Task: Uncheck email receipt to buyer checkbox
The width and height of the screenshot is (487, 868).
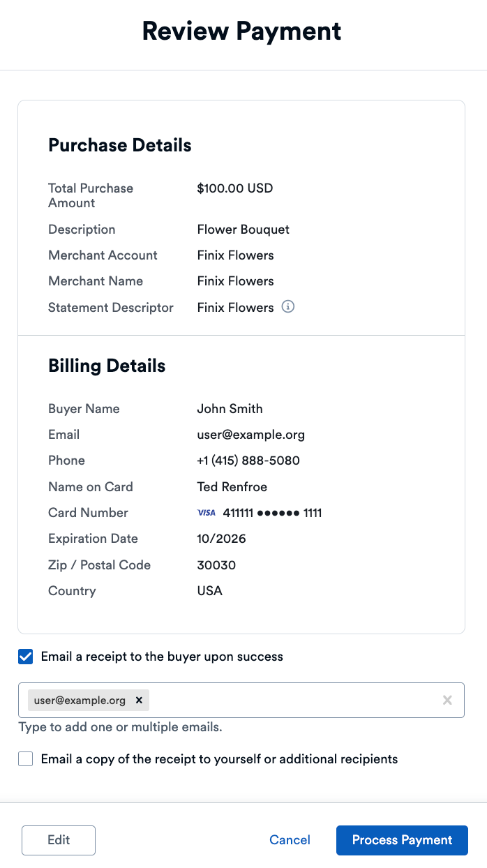Action: point(26,657)
